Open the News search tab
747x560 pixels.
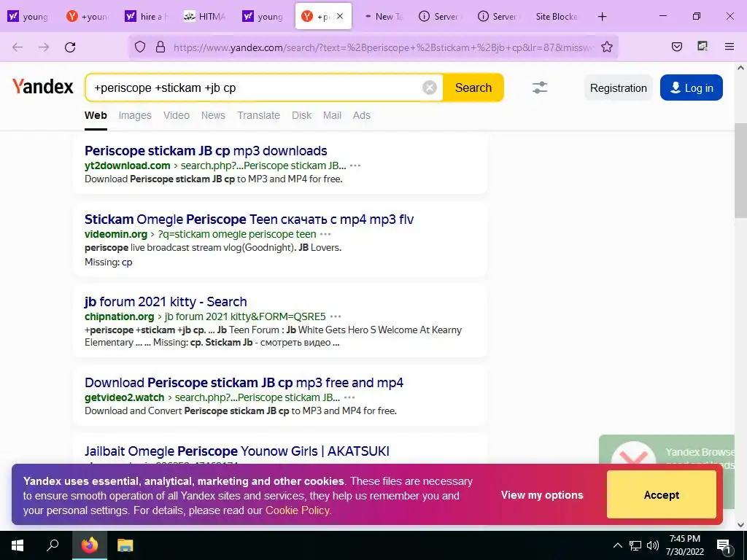click(213, 115)
